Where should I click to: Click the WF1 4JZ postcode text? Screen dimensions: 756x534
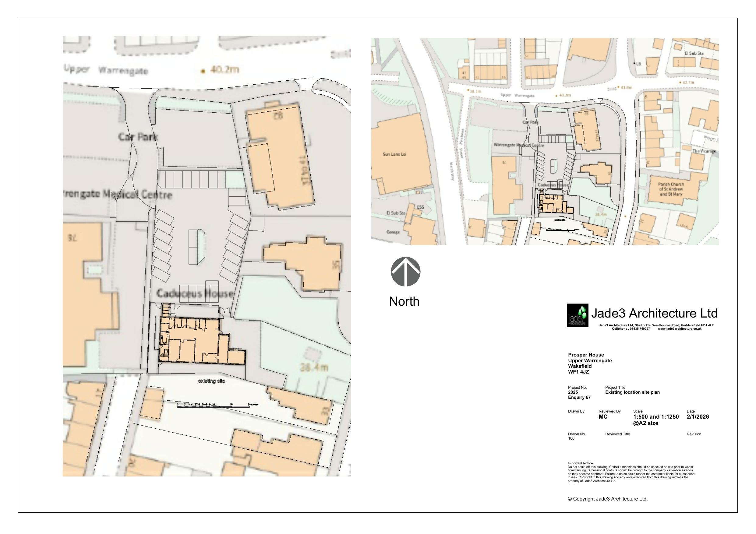pos(578,372)
